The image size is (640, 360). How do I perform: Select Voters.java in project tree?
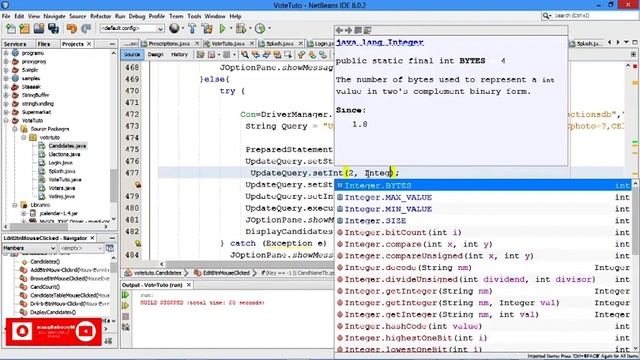(x=62, y=188)
